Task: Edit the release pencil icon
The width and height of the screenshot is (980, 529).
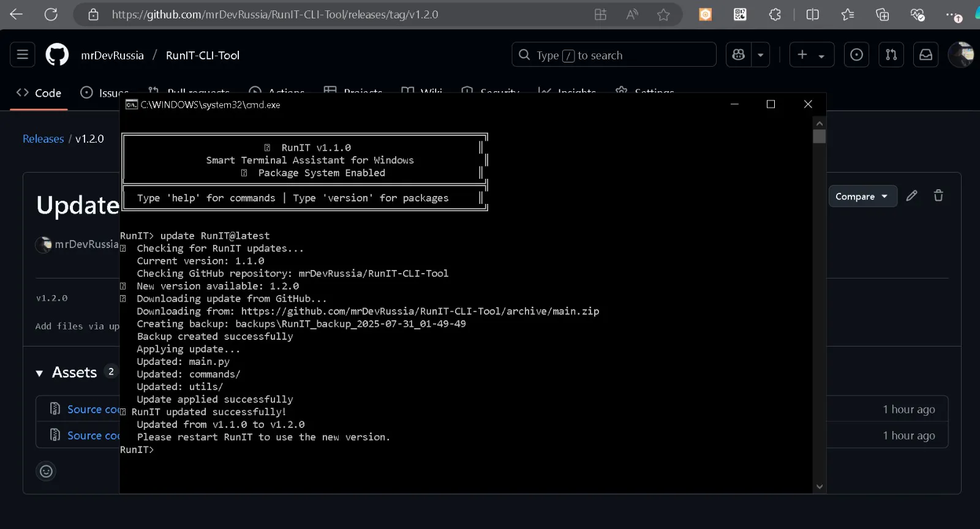Action: coord(912,196)
